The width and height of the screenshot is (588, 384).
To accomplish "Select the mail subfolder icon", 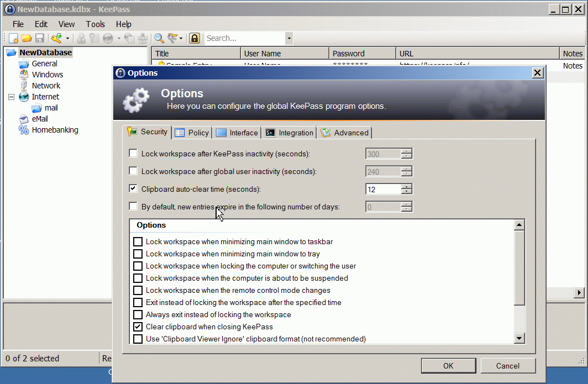I will pyautogui.click(x=36, y=108).
